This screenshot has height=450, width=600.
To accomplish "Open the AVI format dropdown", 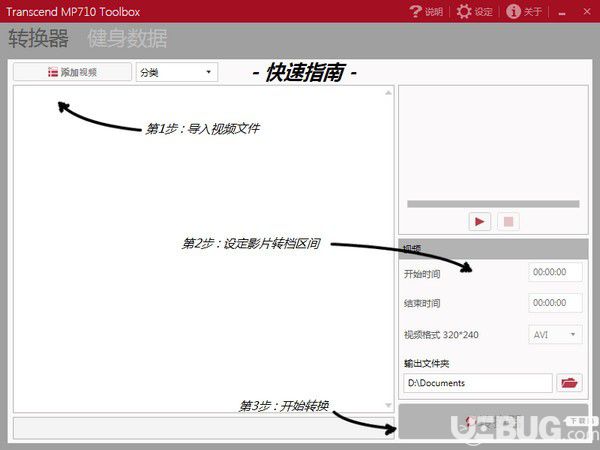I will click(x=555, y=334).
